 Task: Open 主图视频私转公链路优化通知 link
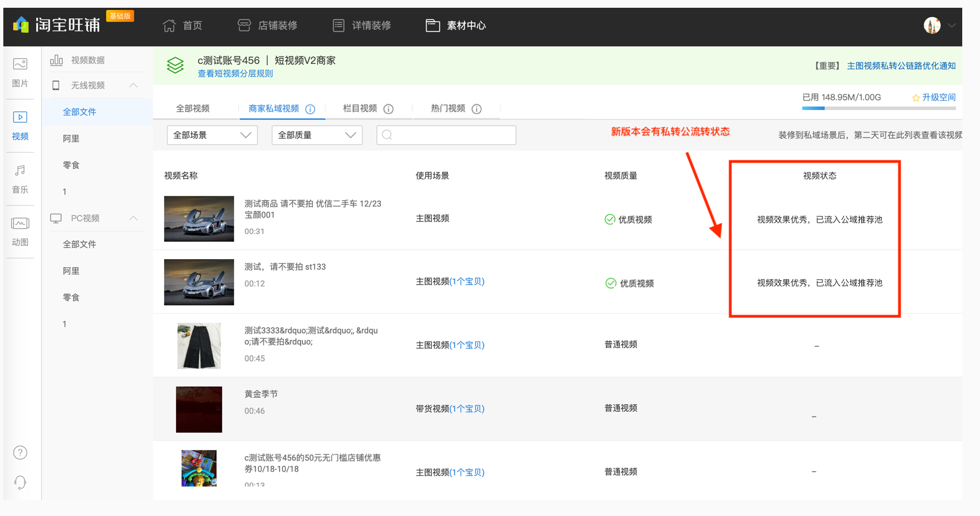pos(901,66)
